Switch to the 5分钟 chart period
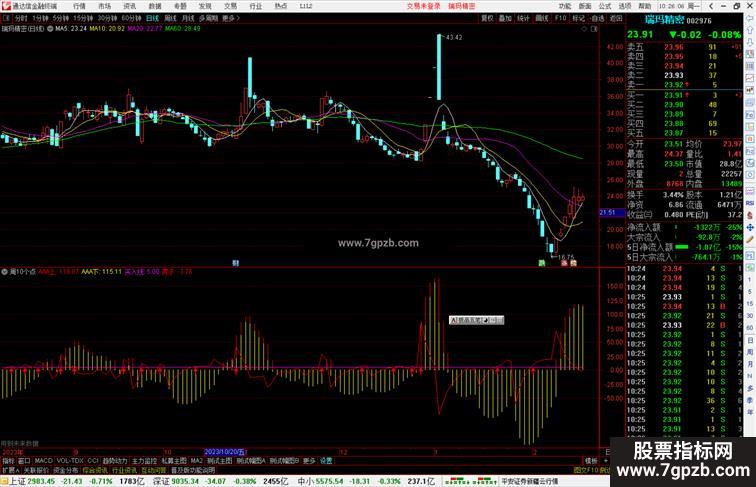Image resolution: width=756 pixels, height=487 pixels. coord(61,18)
